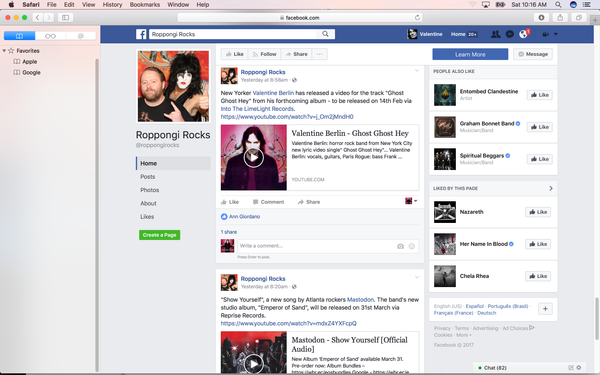Reload the page in address bar
The image size is (600, 375).
pyautogui.click(x=417, y=18)
